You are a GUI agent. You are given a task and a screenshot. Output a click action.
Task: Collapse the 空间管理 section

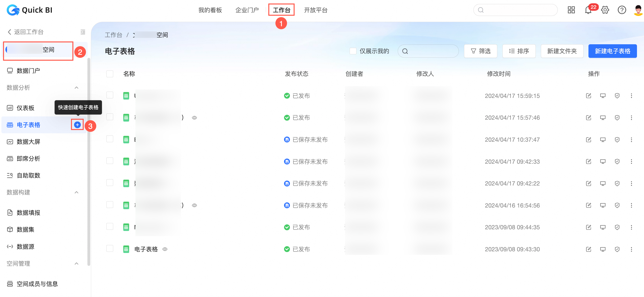point(76,264)
